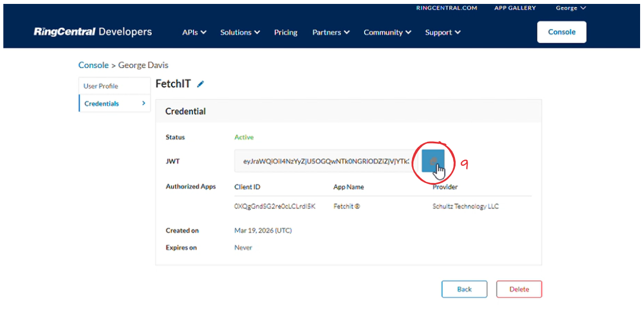
Task: Click inside the JWT token field
Action: click(x=326, y=161)
